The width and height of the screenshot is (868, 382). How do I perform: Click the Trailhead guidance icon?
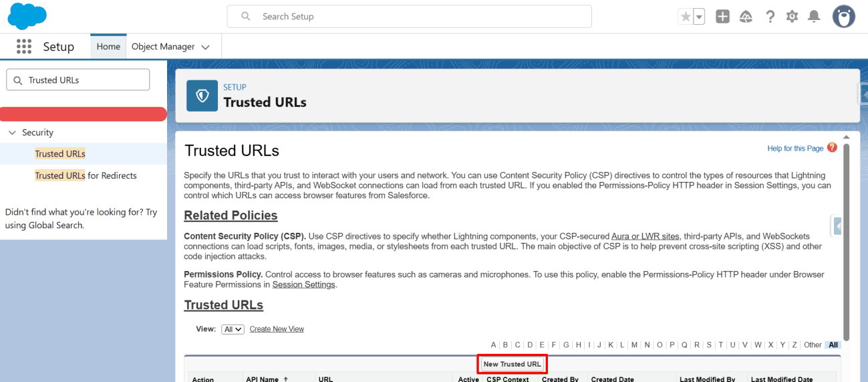(x=746, y=17)
